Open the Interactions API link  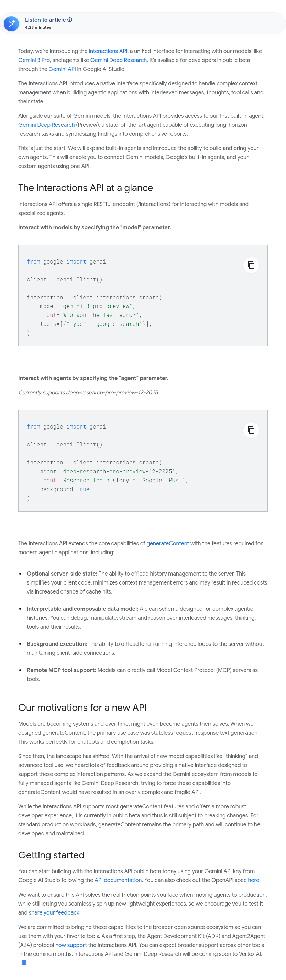[x=108, y=51]
